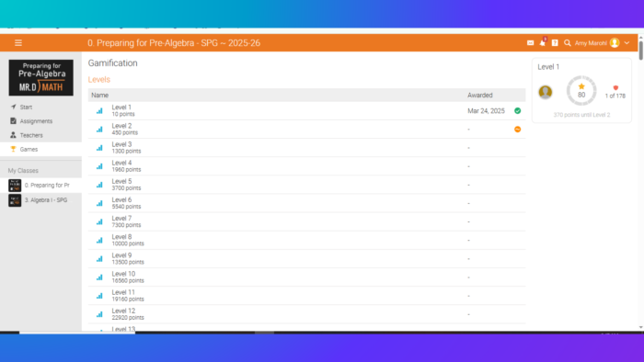Open the hamburger navigation menu
644x362 pixels.
18,42
